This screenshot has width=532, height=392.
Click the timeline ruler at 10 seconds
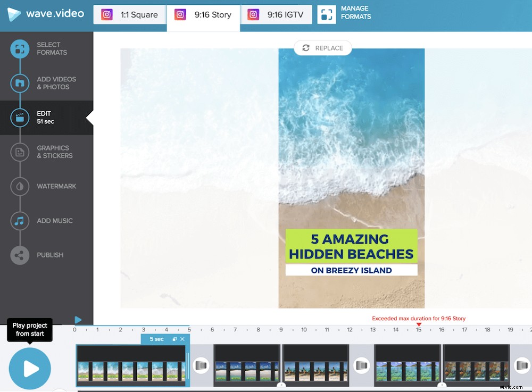[x=304, y=330]
